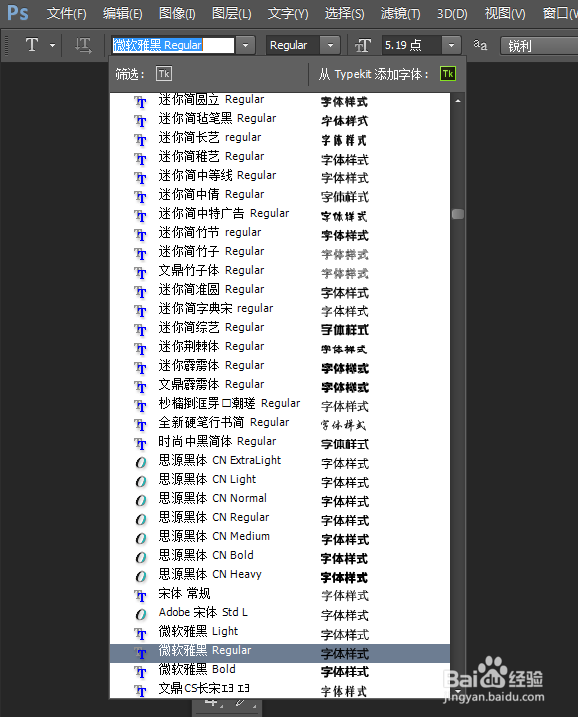Open the font size dropdown arrow
Viewport: 578px width, 717px height.
(x=451, y=45)
